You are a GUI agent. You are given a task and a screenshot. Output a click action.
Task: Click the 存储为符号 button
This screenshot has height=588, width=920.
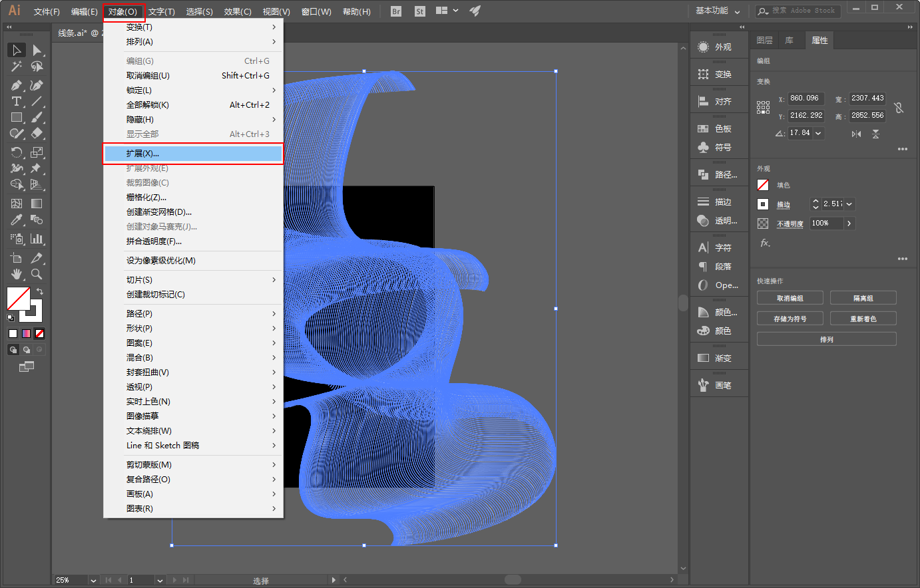pos(790,319)
